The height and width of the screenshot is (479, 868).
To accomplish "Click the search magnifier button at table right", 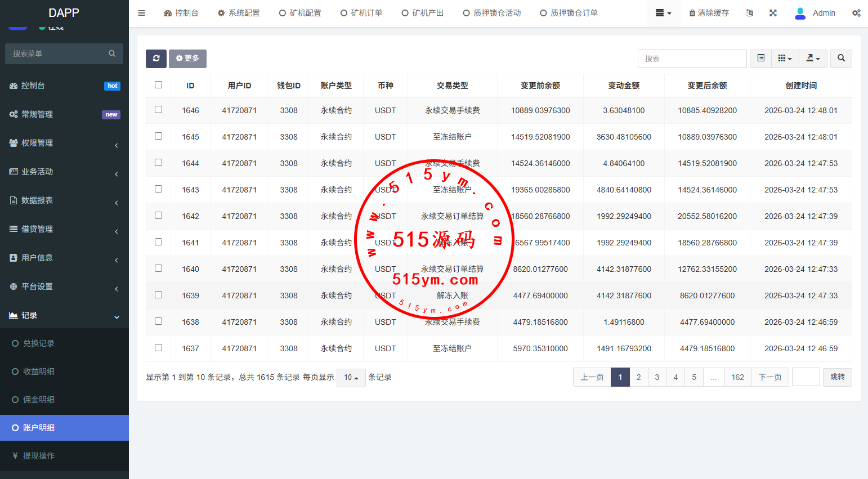I will coord(841,59).
